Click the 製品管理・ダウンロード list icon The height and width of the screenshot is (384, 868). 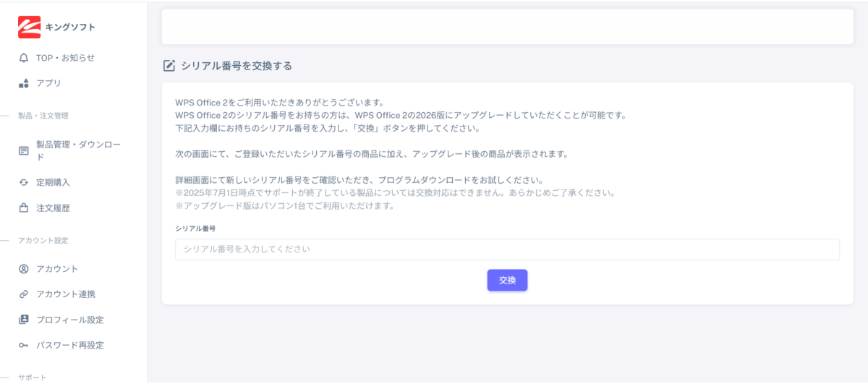coord(24,150)
